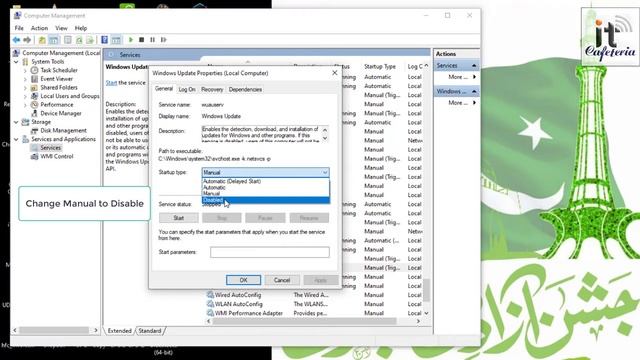Choose Automatic (Delayed Start) option

point(266,181)
